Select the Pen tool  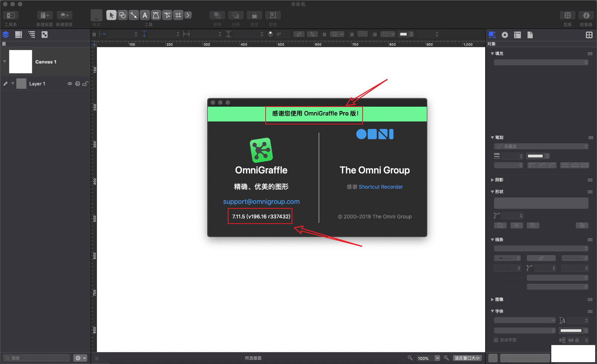tap(156, 15)
